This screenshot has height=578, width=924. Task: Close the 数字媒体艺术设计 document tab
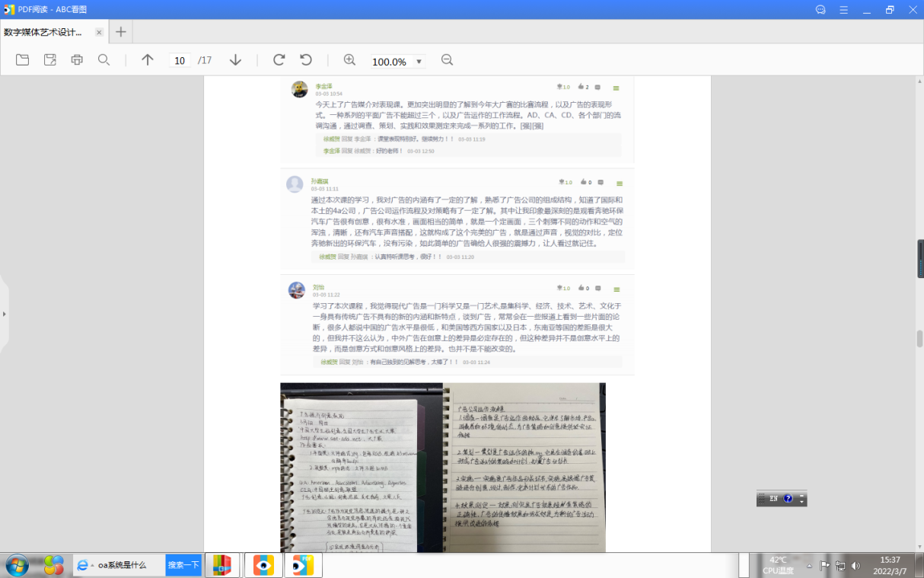[x=99, y=32]
